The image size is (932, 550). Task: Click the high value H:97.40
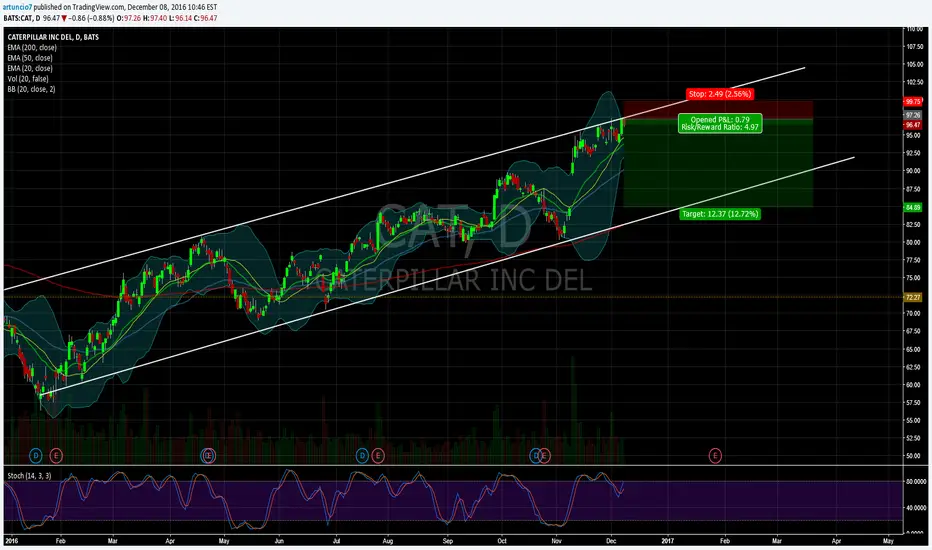pyautogui.click(x=155, y=18)
